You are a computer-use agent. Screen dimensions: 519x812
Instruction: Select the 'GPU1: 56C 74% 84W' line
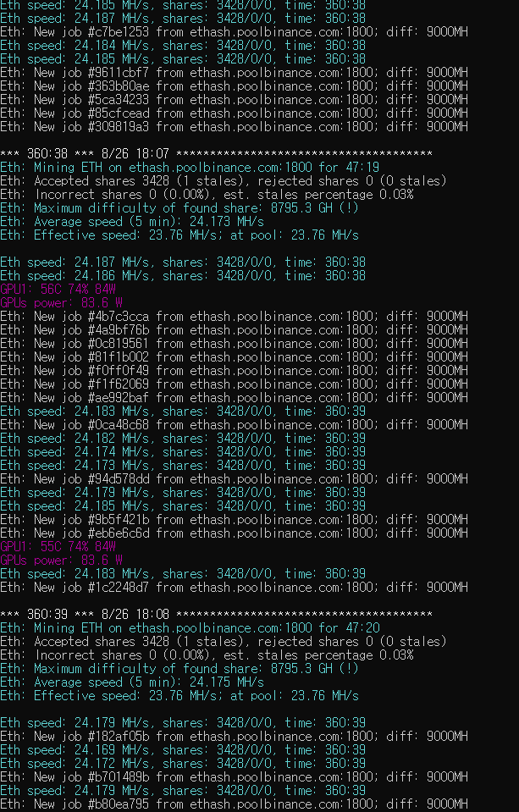(x=58, y=289)
